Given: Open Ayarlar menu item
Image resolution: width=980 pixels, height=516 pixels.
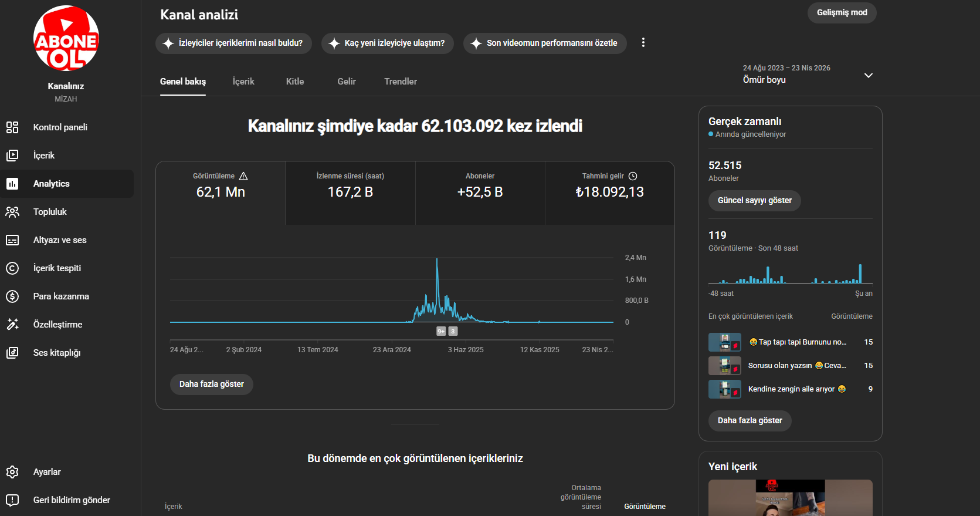Looking at the screenshot, I should coord(67,472).
